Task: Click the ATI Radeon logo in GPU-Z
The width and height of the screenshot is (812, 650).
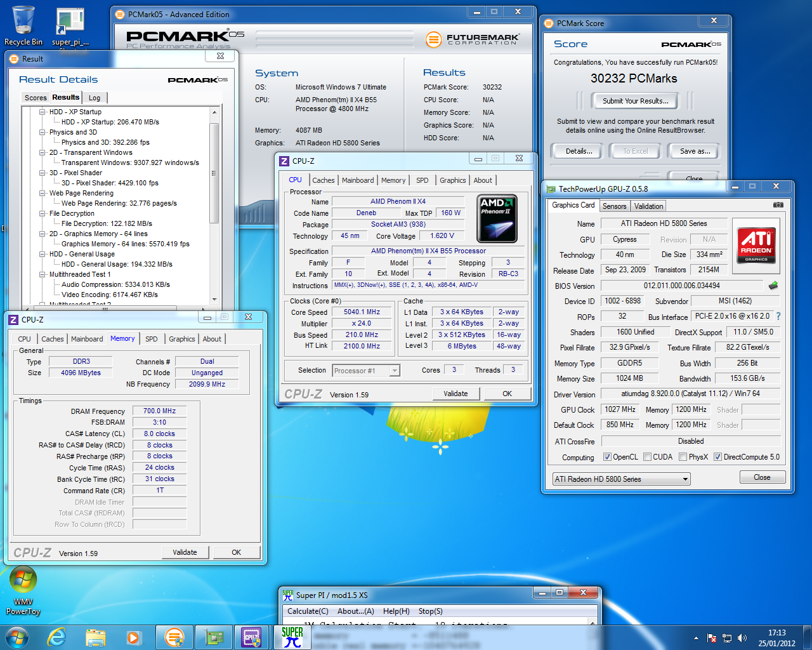Action: (756, 244)
